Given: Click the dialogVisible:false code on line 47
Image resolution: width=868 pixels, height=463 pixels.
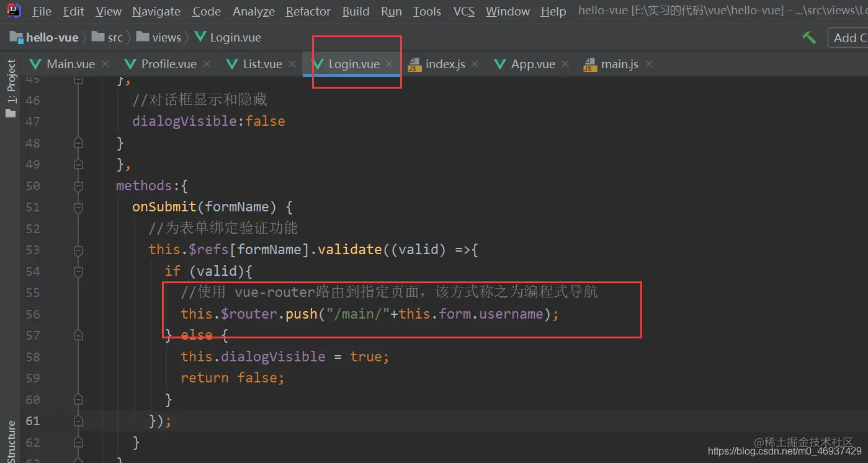Looking at the screenshot, I should (208, 121).
